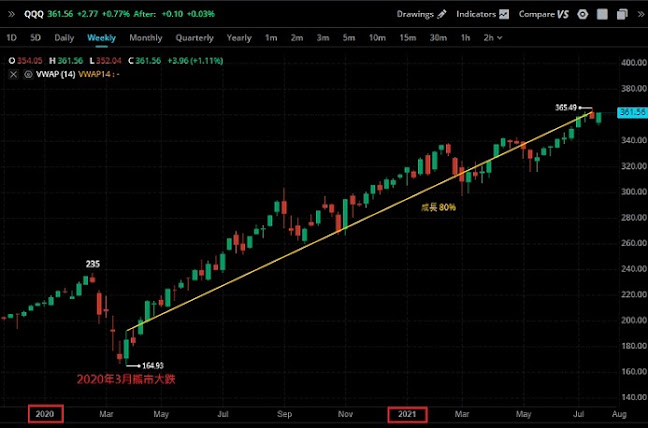Select the 15m interval

(407, 38)
